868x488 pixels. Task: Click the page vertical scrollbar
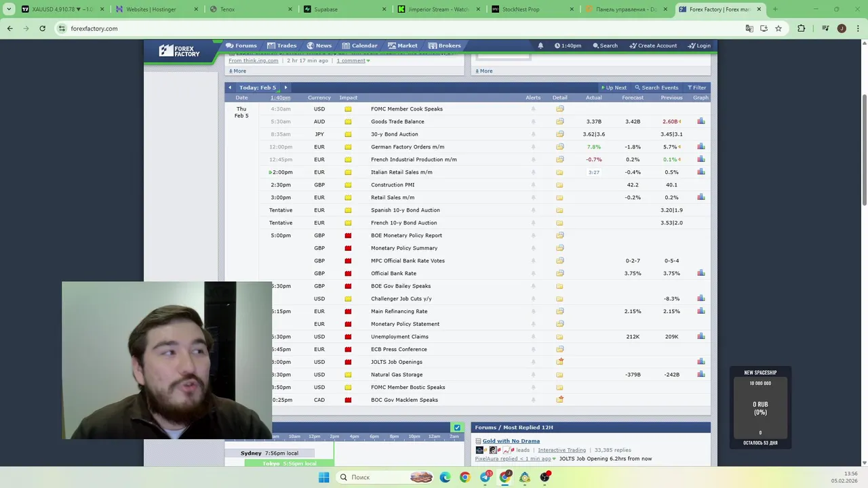pos(864,149)
